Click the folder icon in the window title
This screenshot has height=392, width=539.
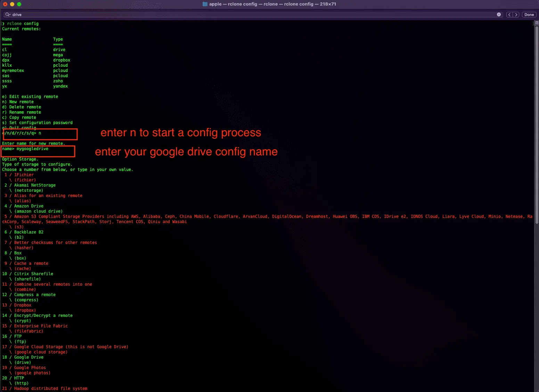point(205,4)
